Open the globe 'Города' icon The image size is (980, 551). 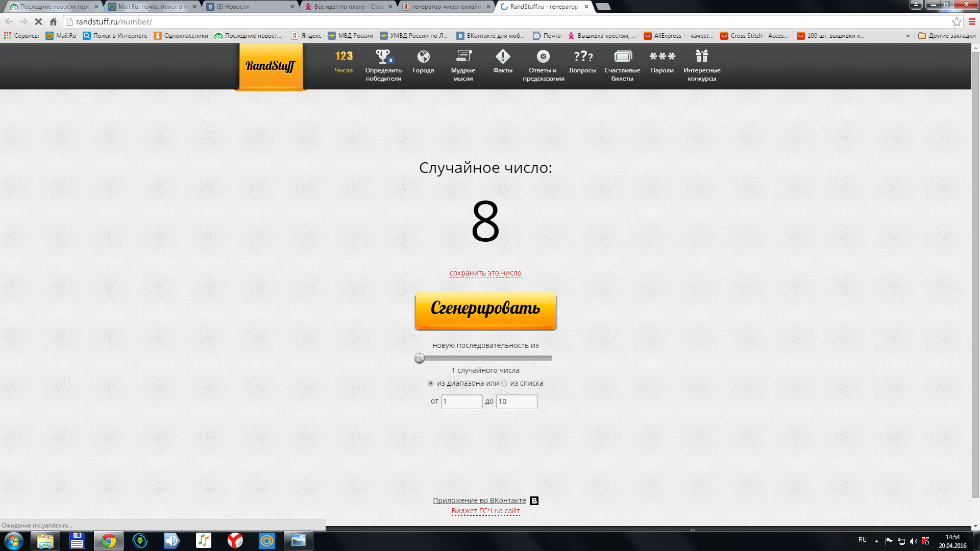click(423, 57)
